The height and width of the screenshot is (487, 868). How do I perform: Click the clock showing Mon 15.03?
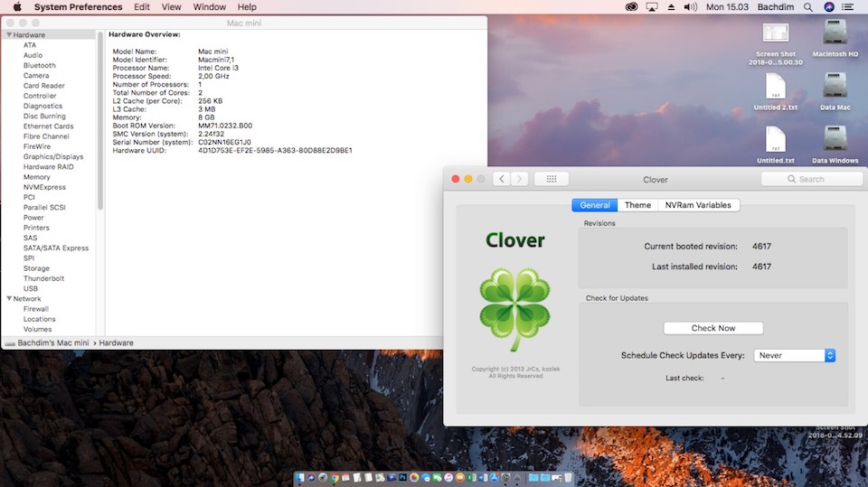click(727, 7)
